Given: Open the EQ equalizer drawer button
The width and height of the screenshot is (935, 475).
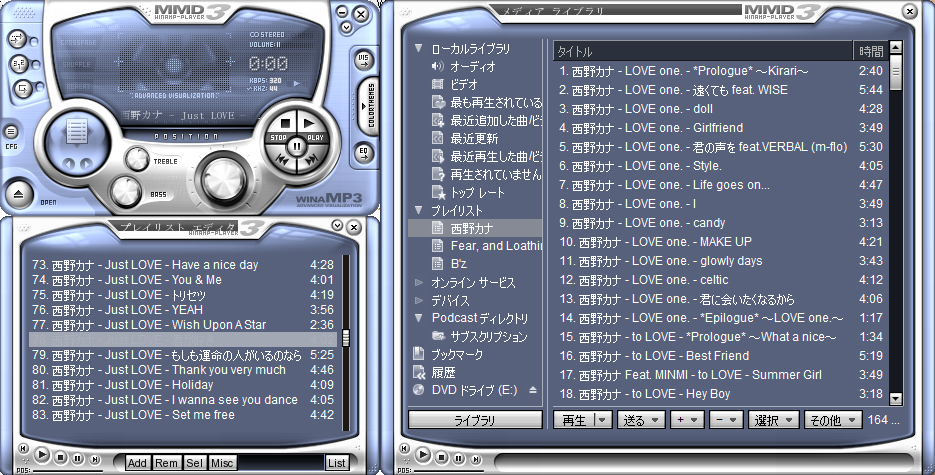Looking at the screenshot, I should tap(363, 153).
